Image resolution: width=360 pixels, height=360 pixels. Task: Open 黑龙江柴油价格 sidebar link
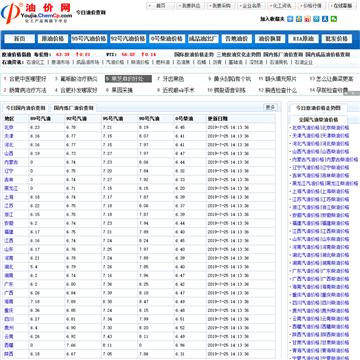pos(342,183)
